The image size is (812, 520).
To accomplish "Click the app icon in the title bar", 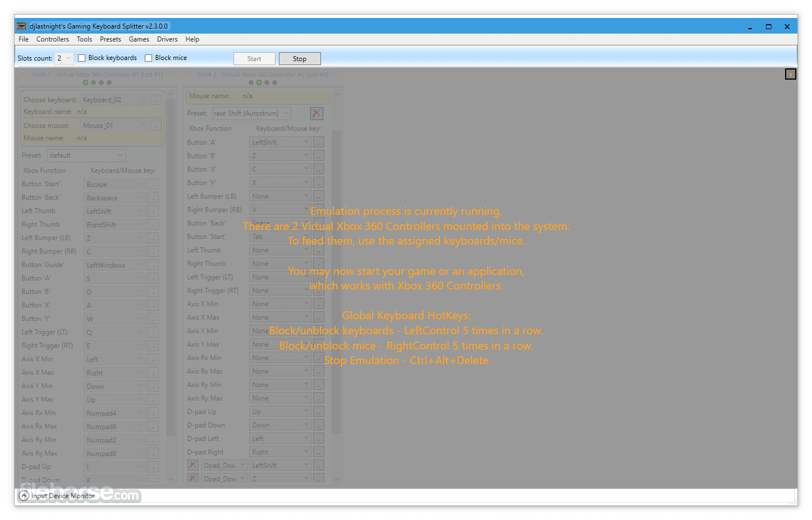I will 21,26.
